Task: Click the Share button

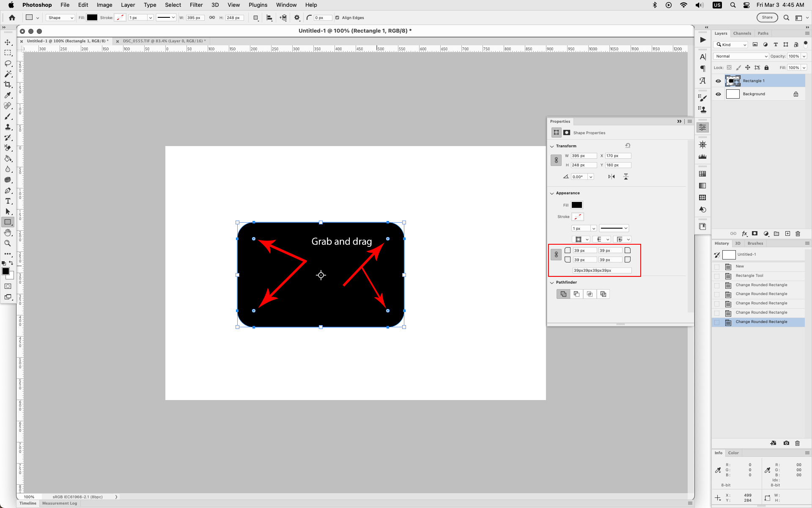Action: tap(767, 17)
